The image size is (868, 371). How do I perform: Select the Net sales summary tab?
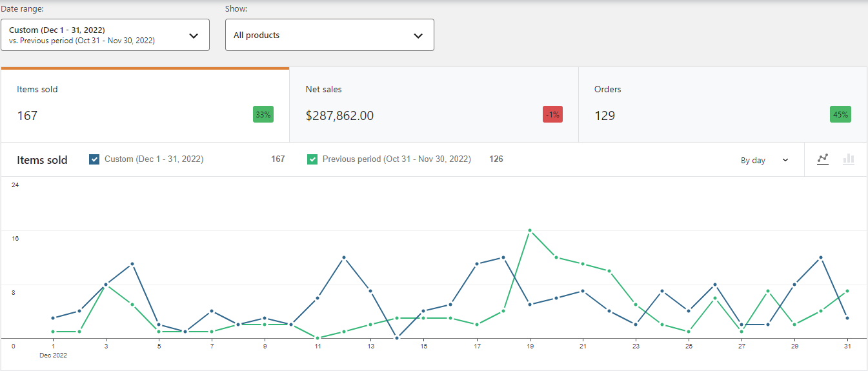pyautogui.click(x=434, y=105)
